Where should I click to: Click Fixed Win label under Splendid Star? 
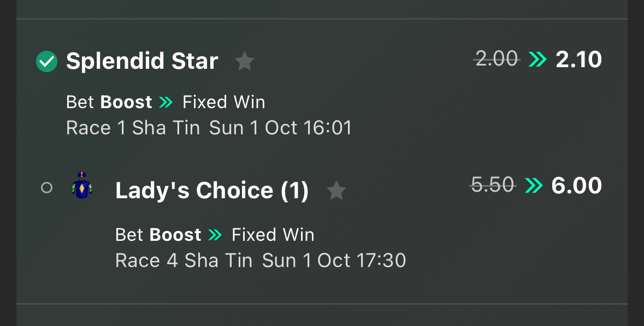coord(224,102)
